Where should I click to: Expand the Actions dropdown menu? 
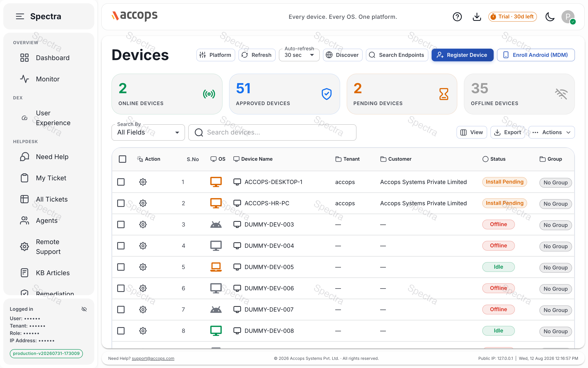click(551, 132)
